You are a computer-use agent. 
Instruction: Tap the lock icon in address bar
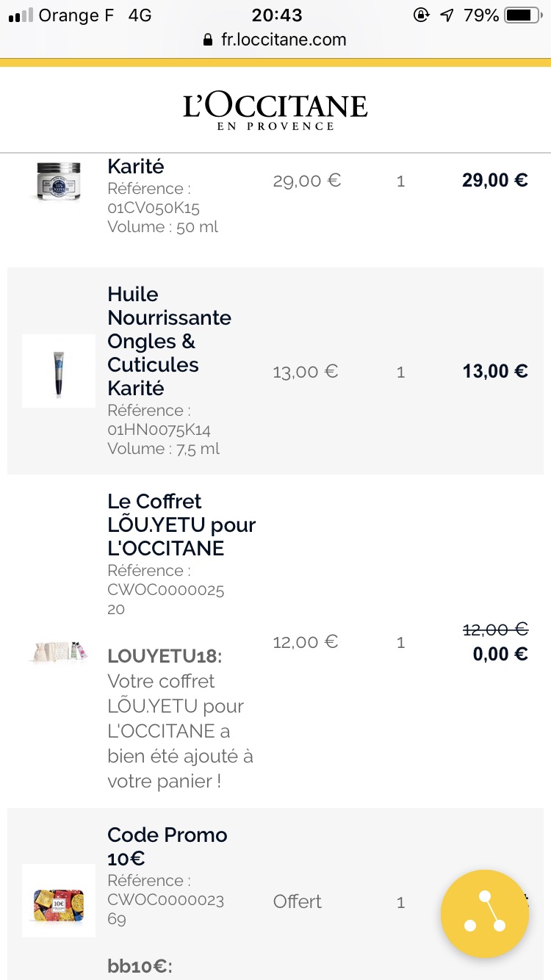(x=209, y=40)
